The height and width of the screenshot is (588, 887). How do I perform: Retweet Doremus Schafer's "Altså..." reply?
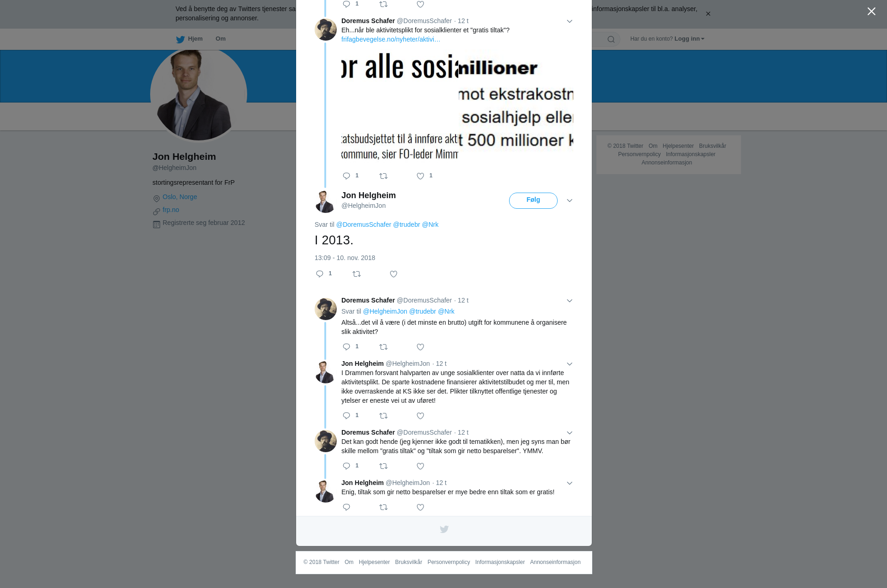pos(383,347)
